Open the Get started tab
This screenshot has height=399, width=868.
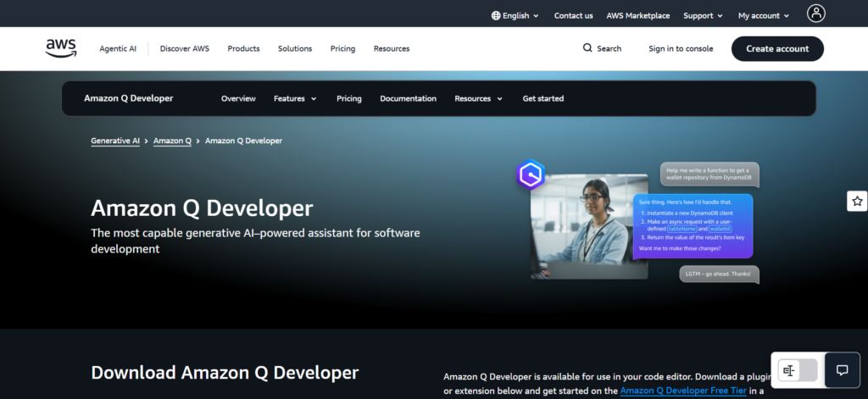click(543, 98)
